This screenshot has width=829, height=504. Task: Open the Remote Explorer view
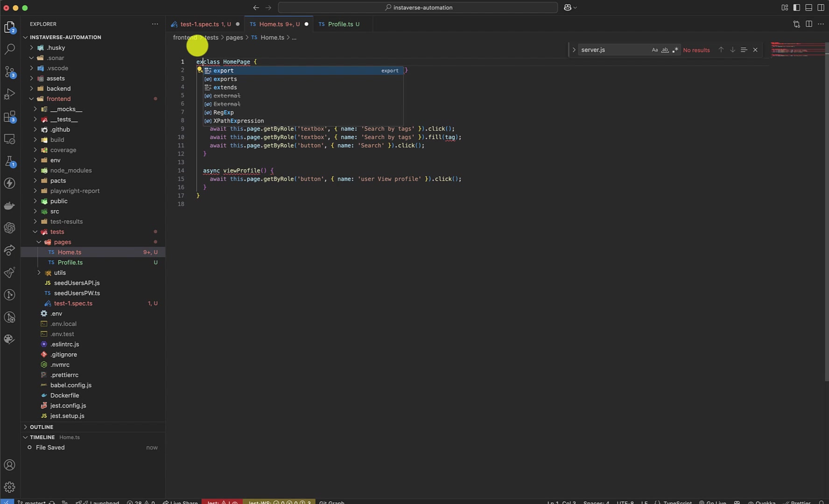(x=9, y=139)
